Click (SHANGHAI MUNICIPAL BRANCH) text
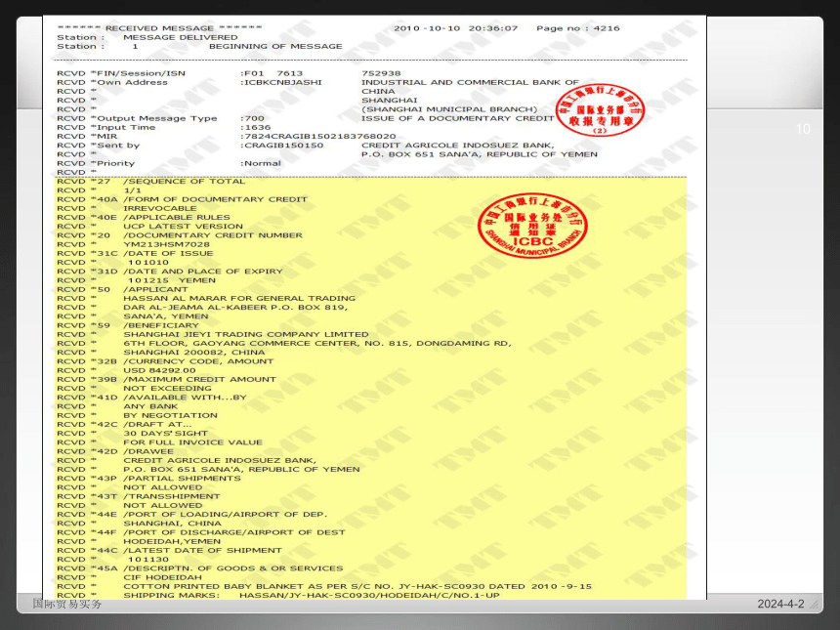 tap(449, 109)
